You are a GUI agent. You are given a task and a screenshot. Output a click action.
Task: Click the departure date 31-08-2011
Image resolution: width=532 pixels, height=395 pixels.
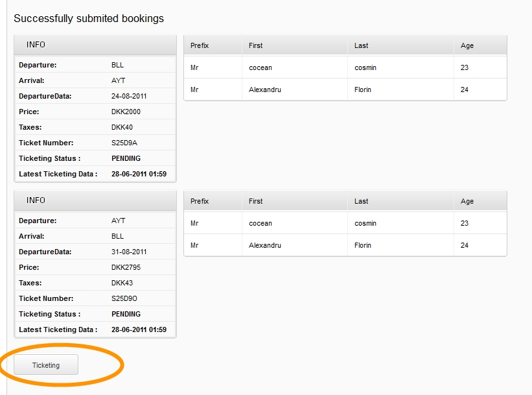point(129,252)
